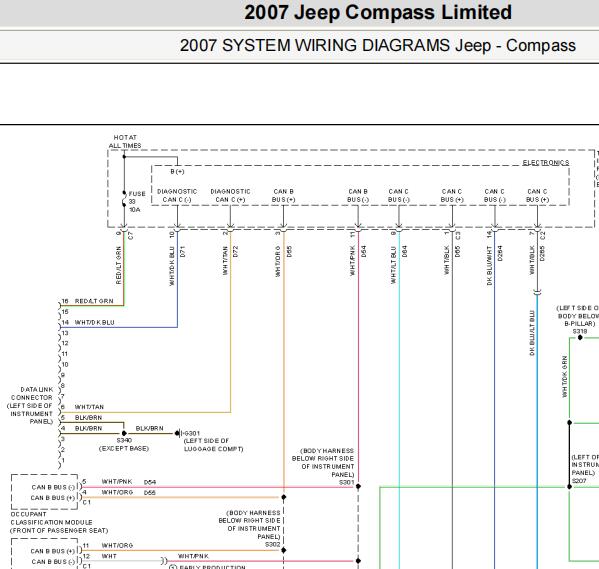Select the vertical 'WHT/ORG' wire label near D55

coord(278,261)
